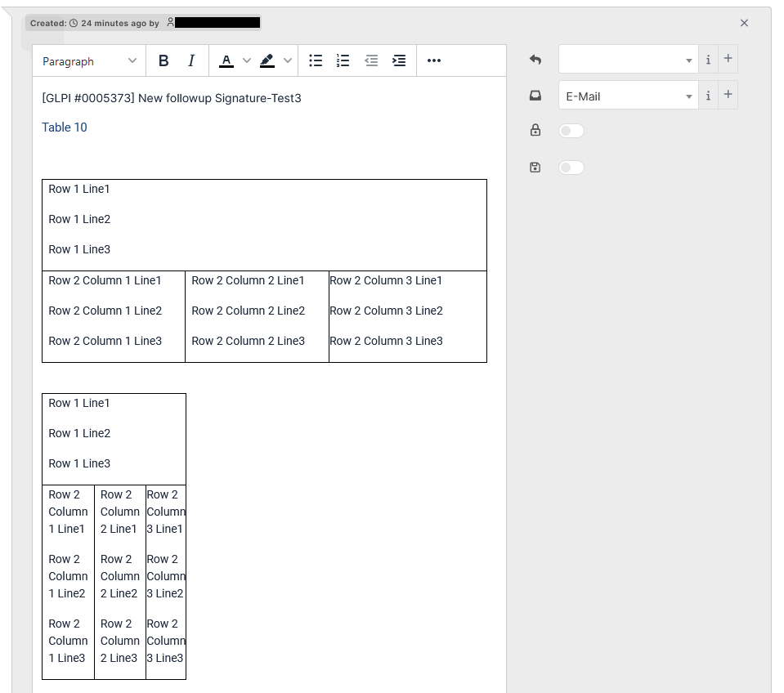Turn on the save as template toggle
Image resolution: width=784 pixels, height=693 pixels.
[x=571, y=168]
